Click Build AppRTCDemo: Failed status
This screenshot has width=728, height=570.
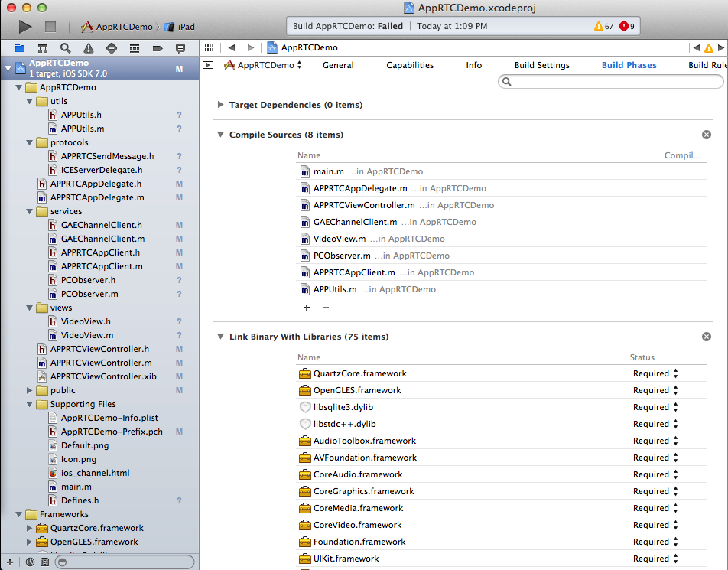coord(348,26)
